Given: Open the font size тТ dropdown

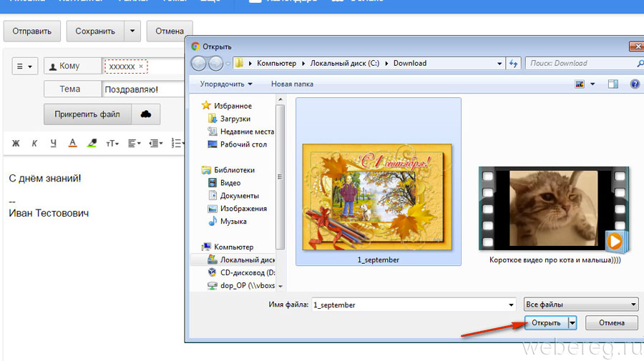Looking at the screenshot, I should (112, 143).
